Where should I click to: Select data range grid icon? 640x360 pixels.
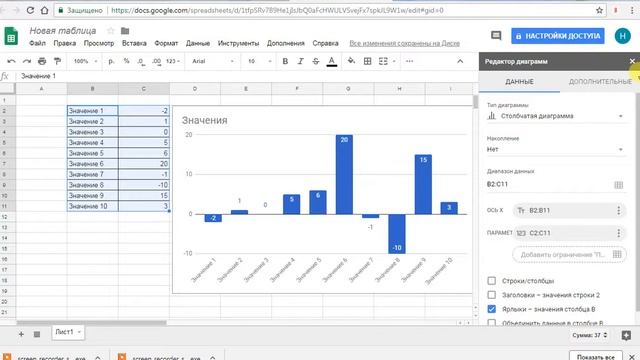coord(618,184)
